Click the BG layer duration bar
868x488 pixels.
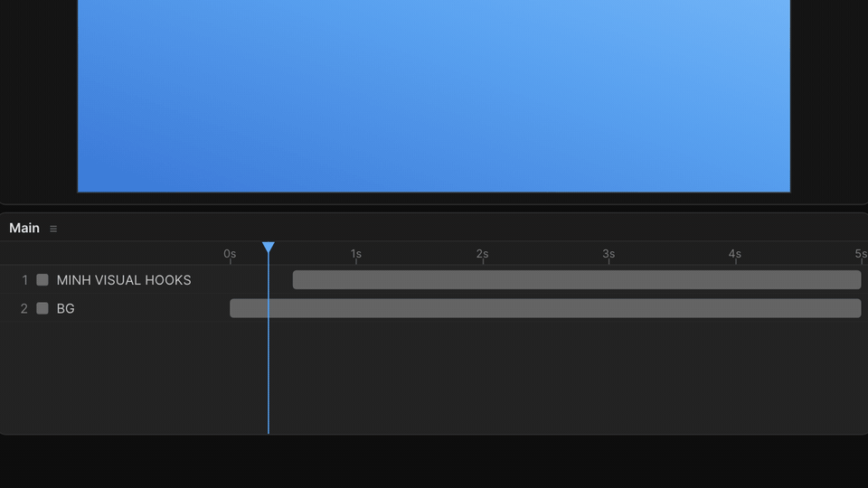(545, 308)
